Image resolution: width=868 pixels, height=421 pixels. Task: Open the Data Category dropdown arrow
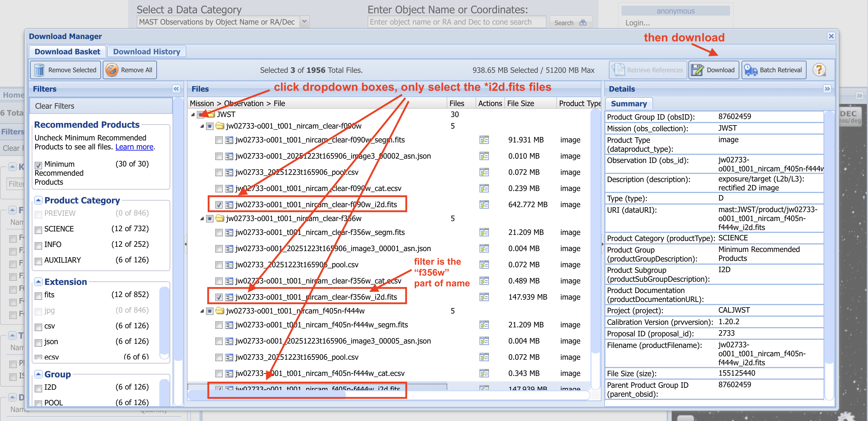tap(304, 22)
